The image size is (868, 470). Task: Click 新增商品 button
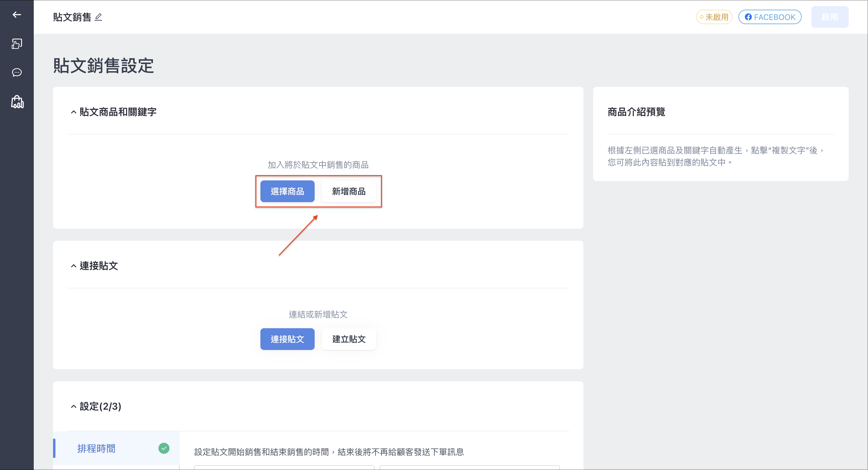(349, 191)
